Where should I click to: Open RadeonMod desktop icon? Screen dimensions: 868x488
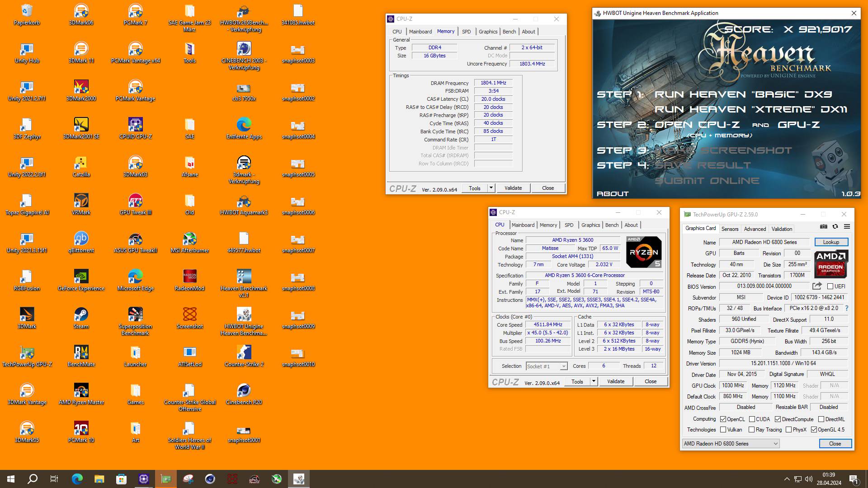point(189,280)
